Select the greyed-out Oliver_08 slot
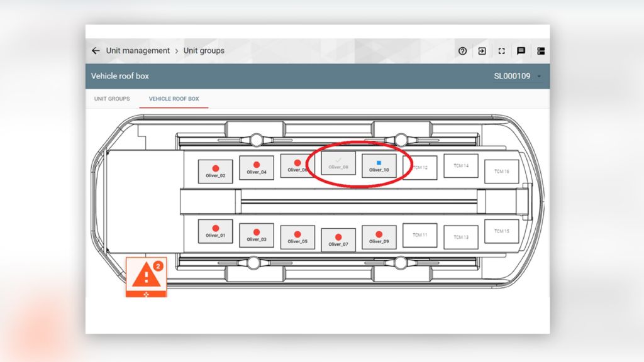This screenshot has height=362, width=644. pos(338,163)
